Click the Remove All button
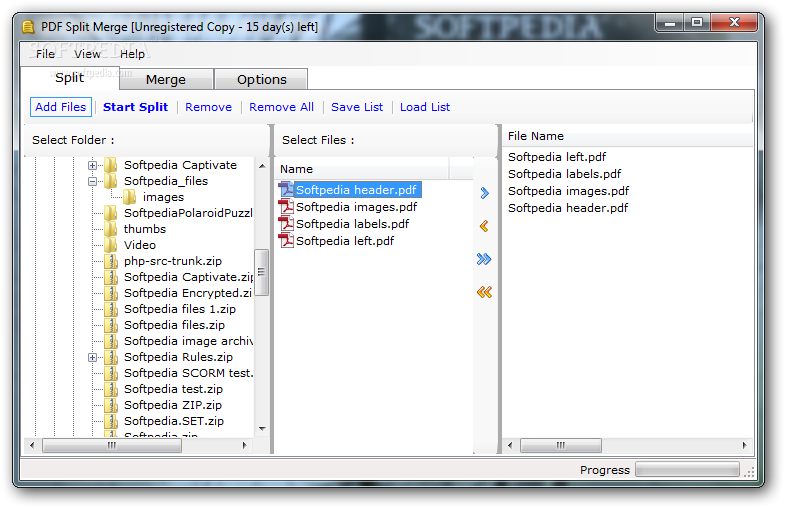Viewport: 785px width, 508px height. (x=281, y=107)
